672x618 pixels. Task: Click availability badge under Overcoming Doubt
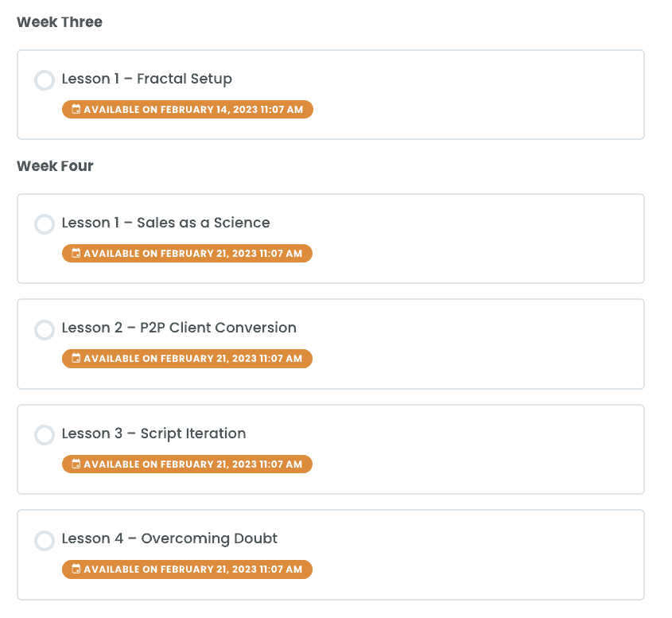pyautogui.click(x=188, y=569)
